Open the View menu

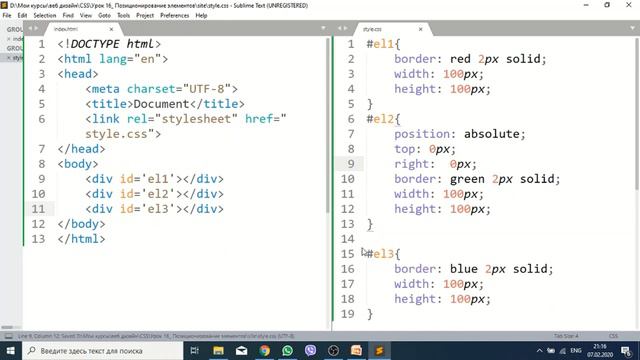coord(86,16)
